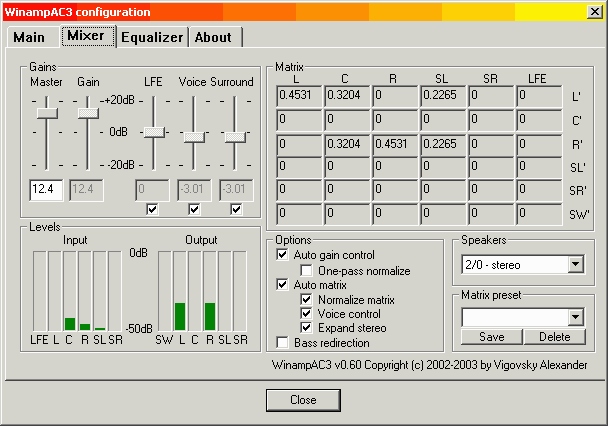This screenshot has width=608, height=426.
Task: Select the Mixer tab
Action: pyautogui.click(x=88, y=36)
